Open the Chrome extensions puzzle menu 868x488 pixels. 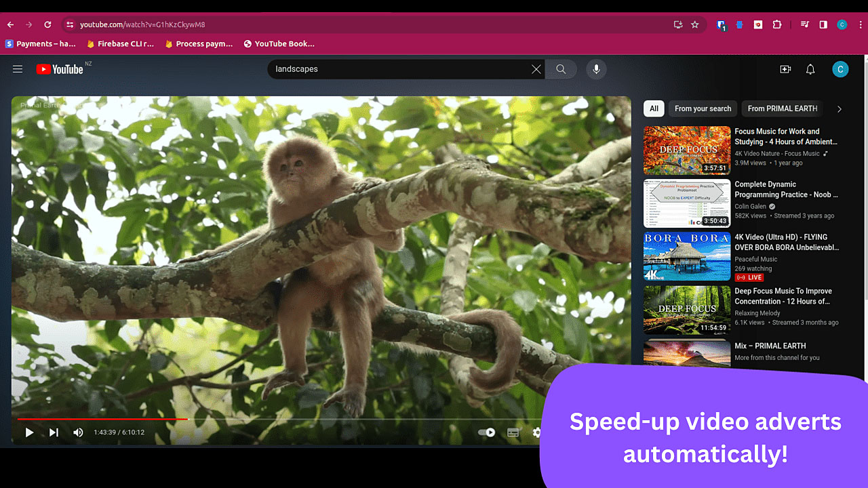(777, 24)
